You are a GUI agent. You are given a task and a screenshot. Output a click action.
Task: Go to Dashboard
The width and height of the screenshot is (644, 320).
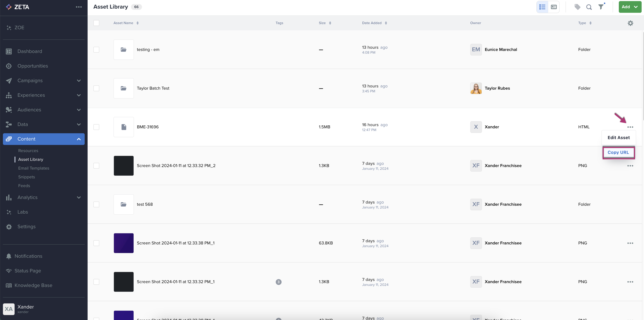point(44,51)
